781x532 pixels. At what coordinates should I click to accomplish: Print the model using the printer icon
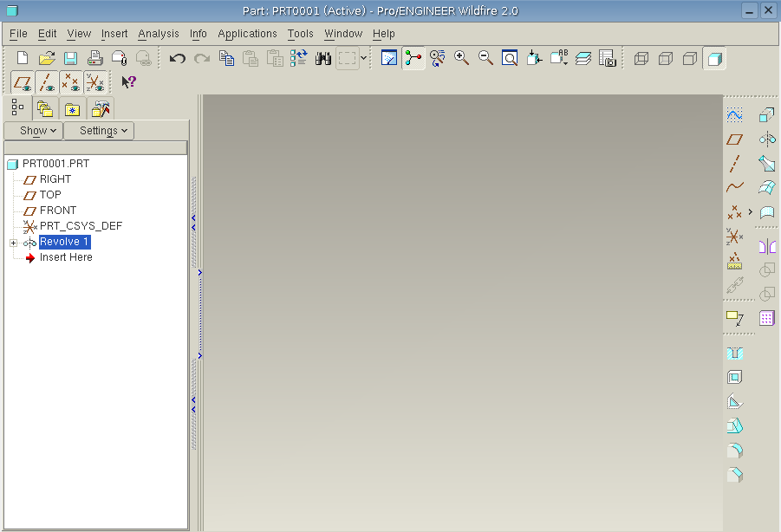coord(94,58)
